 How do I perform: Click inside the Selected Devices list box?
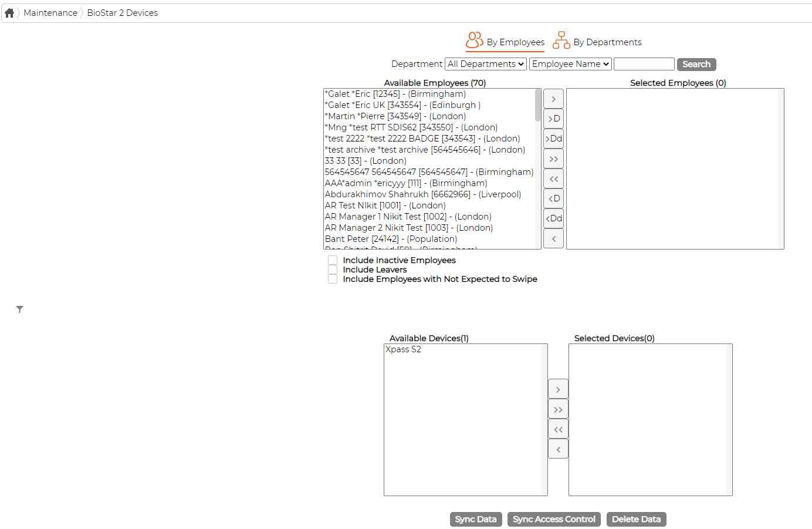tap(650, 420)
